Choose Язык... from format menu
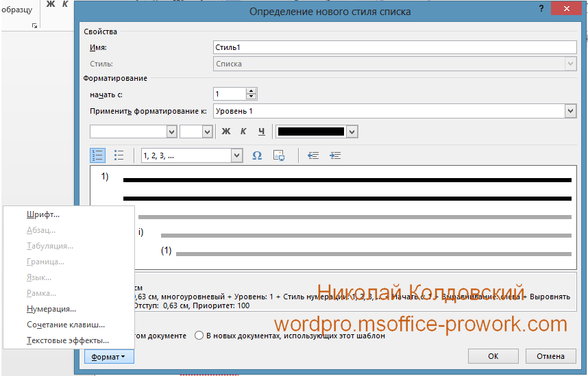The image size is (588, 376). [x=39, y=277]
